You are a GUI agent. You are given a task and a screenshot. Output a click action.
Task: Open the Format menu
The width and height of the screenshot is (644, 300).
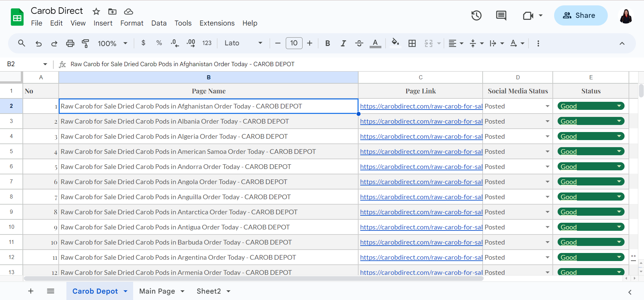132,23
